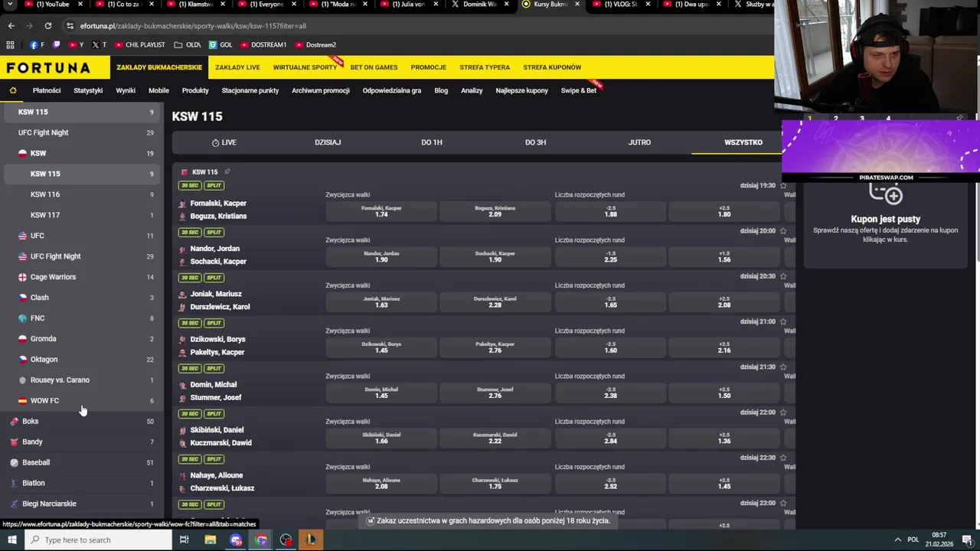Open Baseball sport icon in sidebar
The height and width of the screenshot is (551, 980).
point(14,463)
